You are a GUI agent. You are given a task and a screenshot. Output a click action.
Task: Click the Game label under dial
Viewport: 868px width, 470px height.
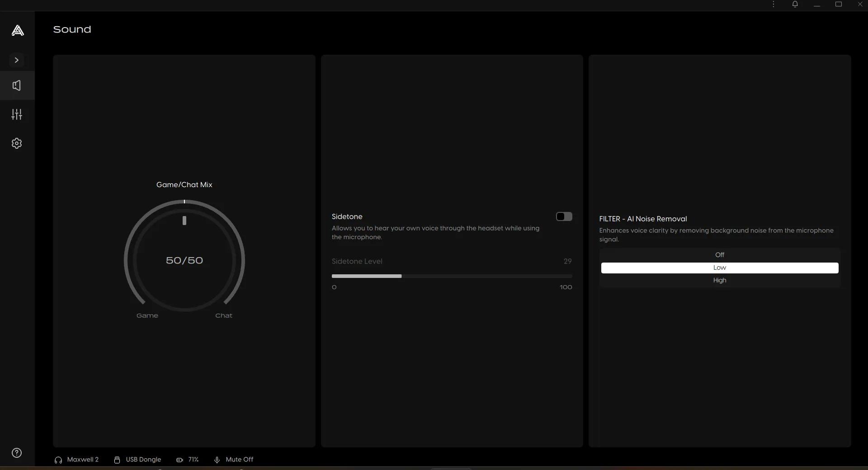click(x=147, y=315)
